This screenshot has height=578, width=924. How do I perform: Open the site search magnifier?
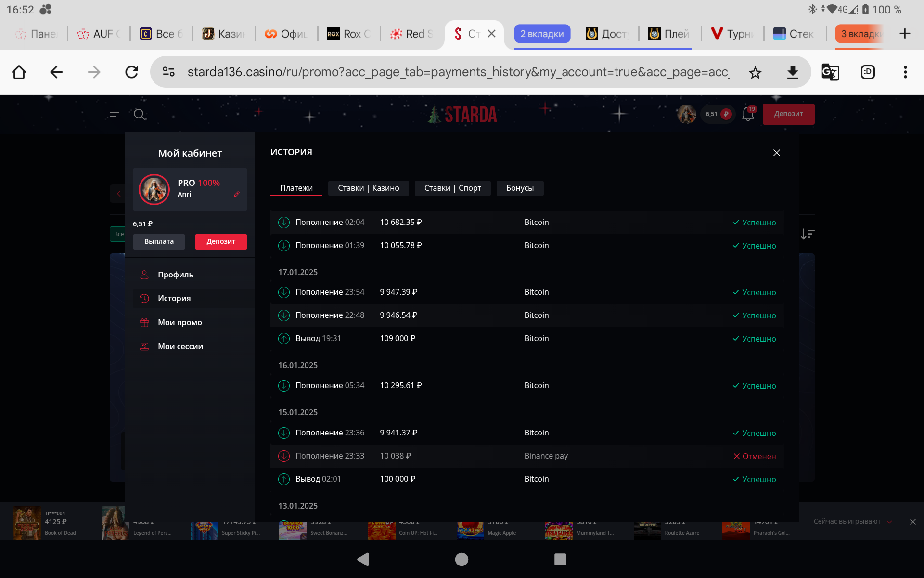pyautogui.click(x=140, y=114)
